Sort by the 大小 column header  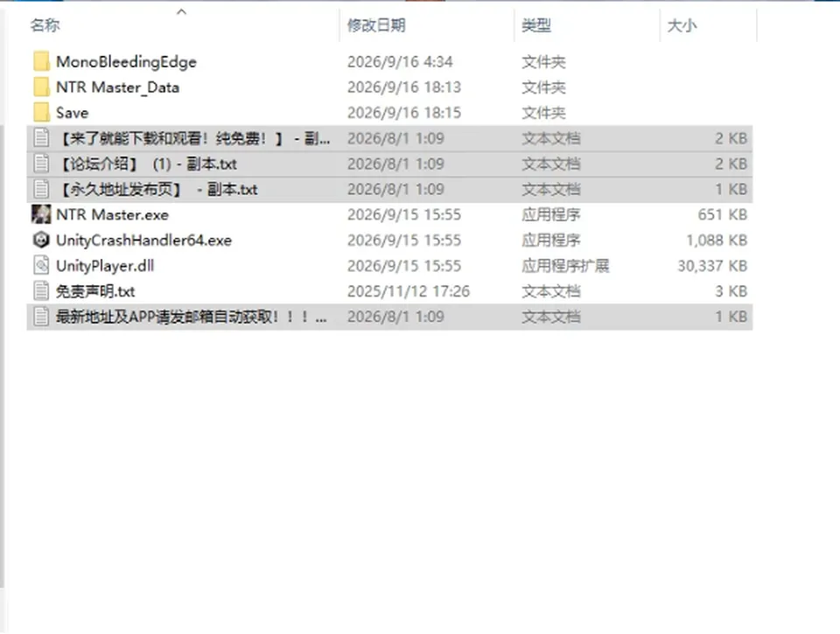[x=682, y=25]
